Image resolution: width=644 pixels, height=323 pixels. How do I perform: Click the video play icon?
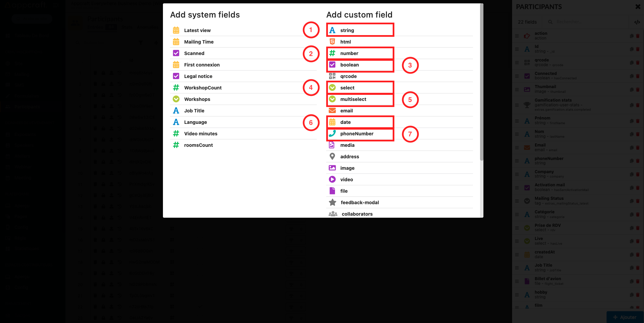click(x=332, y=179)
